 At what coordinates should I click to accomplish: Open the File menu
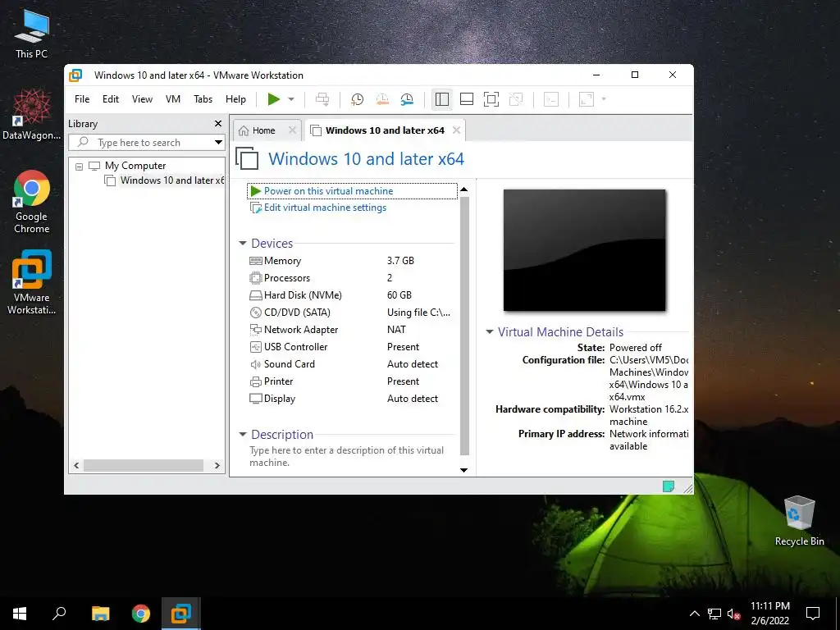(82, 99)
